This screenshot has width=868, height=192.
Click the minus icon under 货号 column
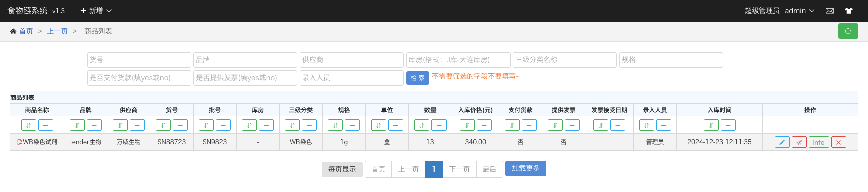coord(180,125)
